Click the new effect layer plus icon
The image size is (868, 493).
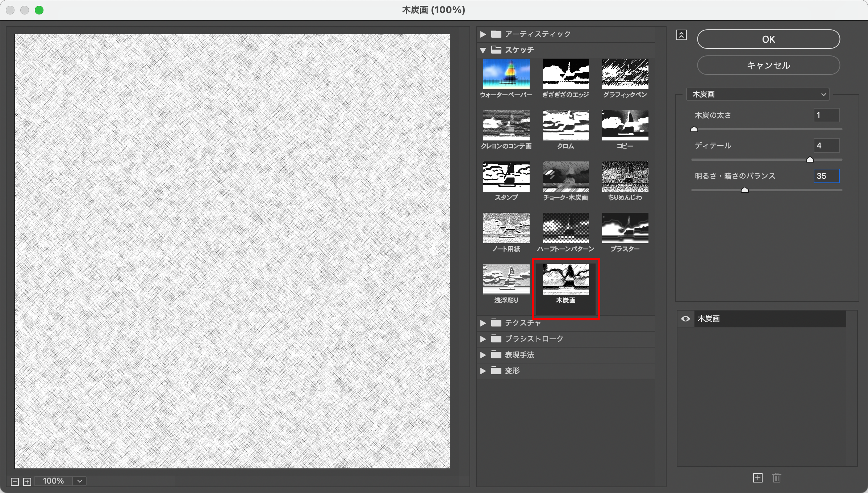click(758, 478)
